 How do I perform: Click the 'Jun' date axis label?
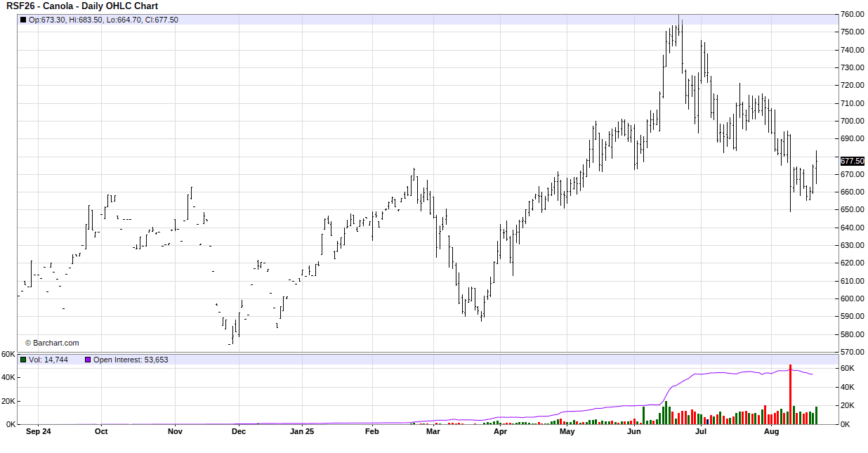pyautogui.click(x=633, y=431)
